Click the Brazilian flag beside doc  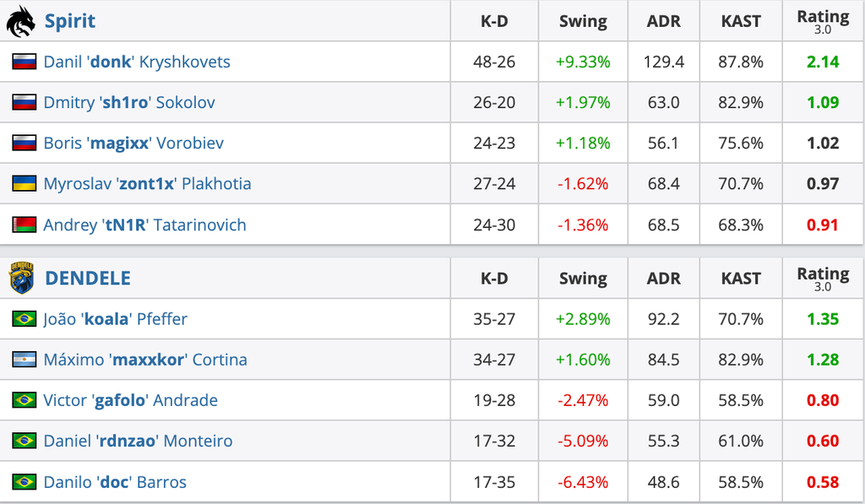point(24,481)
